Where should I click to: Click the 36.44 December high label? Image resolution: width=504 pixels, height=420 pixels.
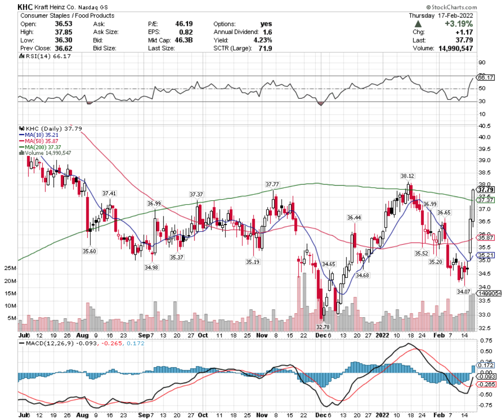pyautogui.click(x=354, y=218)
